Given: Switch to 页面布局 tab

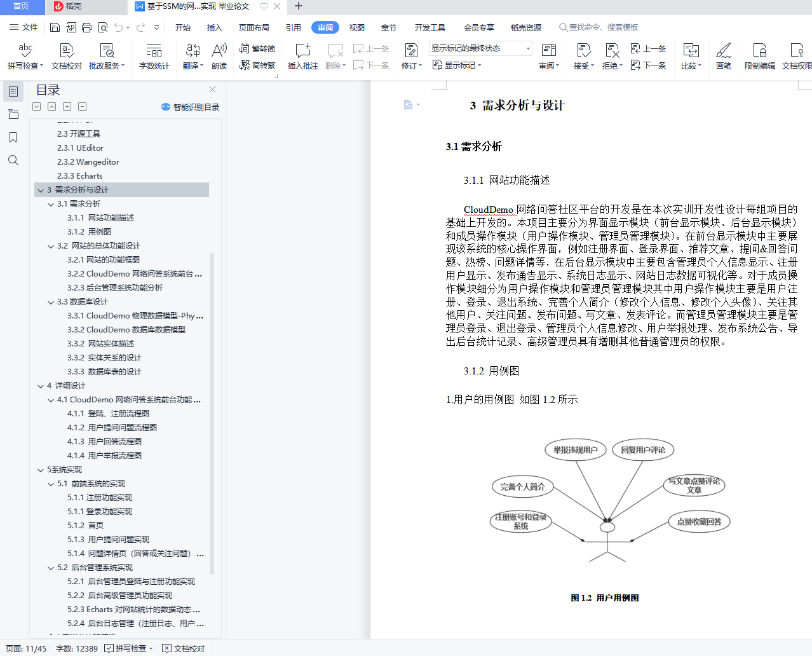Looking at the screenshot, I should pos(254,27).
